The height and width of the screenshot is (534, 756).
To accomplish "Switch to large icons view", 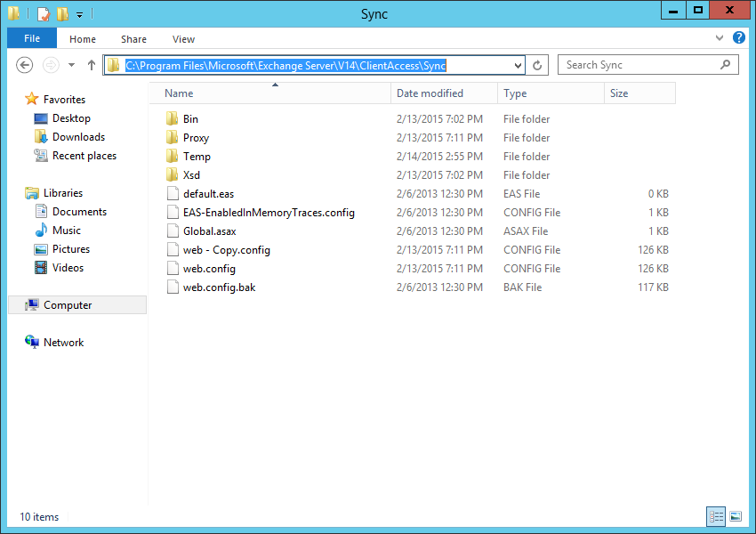I will point(736,516).
